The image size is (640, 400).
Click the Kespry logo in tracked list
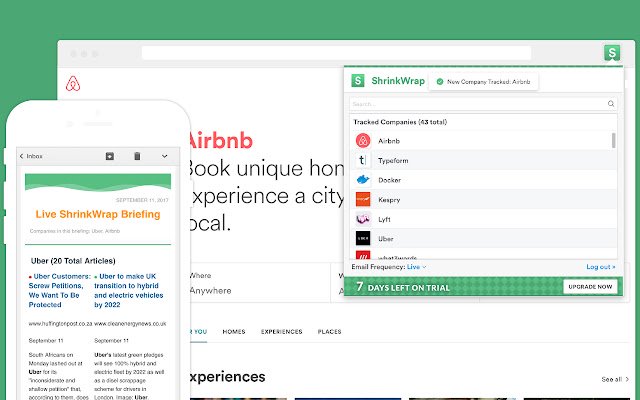coord(363,199)
